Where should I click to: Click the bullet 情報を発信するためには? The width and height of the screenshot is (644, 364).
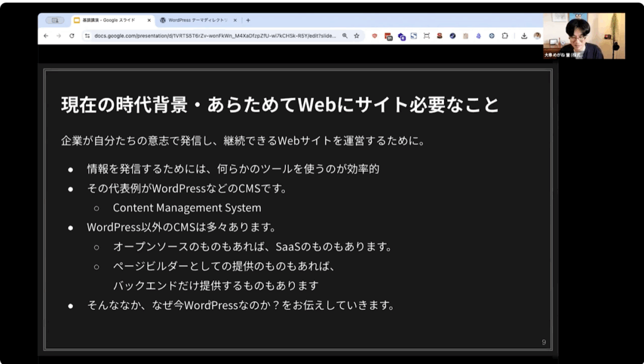[x=233, y=169]
